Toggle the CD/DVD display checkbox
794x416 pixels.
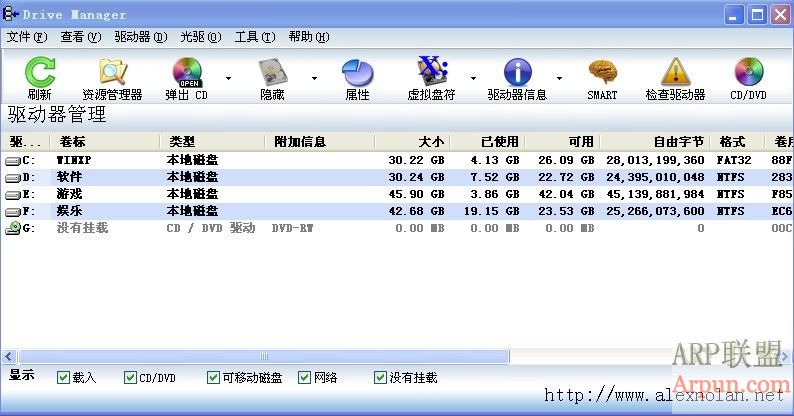(x=130, y=378)
